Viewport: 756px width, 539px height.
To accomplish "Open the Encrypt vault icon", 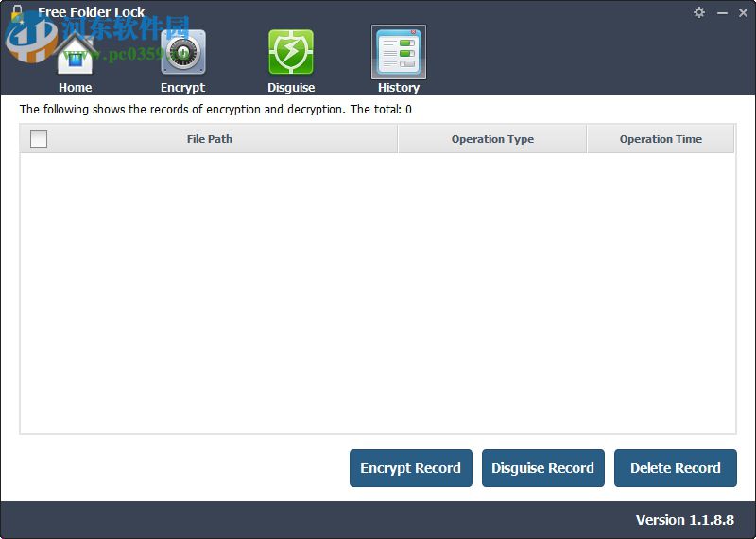I will [x=183, y=52].
